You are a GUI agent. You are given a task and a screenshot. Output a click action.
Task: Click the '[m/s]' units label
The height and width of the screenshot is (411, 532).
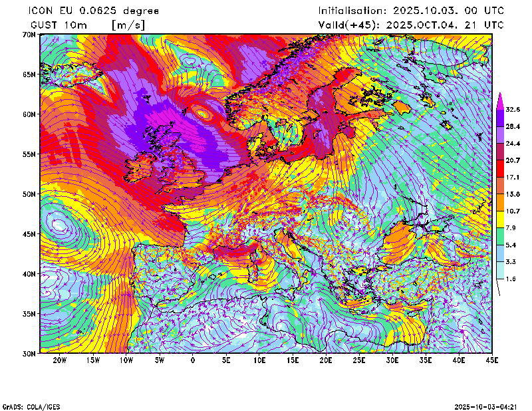[127, 25]
